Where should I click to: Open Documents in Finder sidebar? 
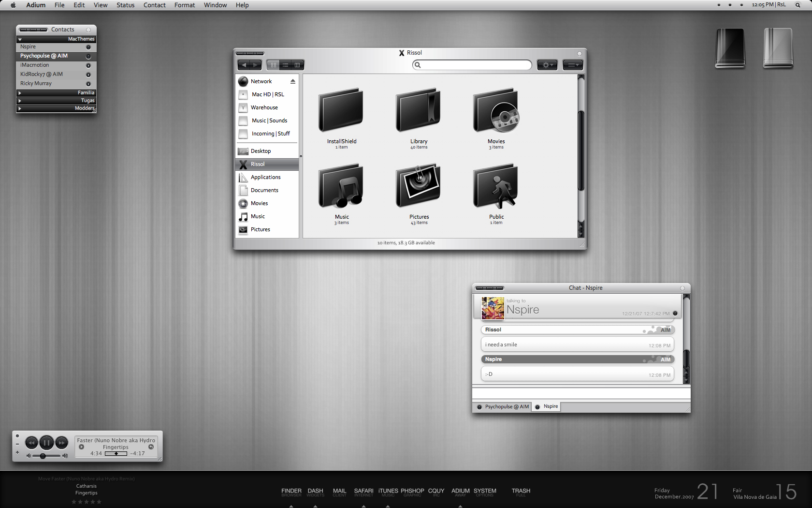267,190
